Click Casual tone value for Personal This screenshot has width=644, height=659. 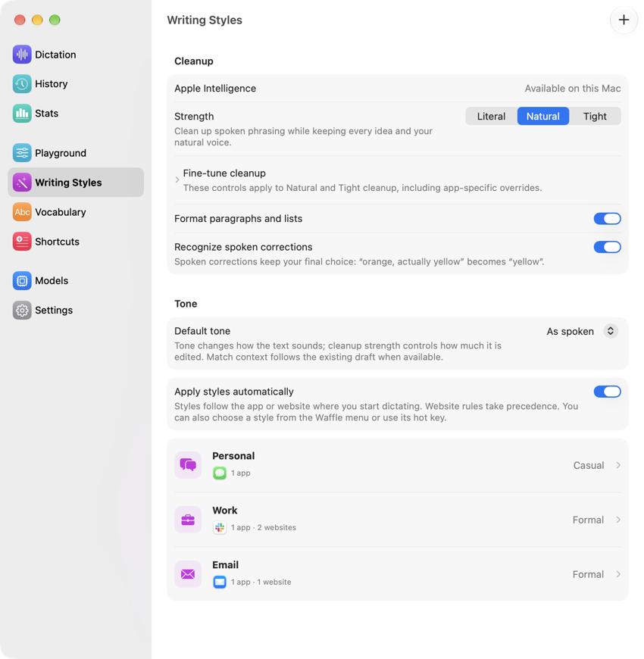tap(589, 465)
